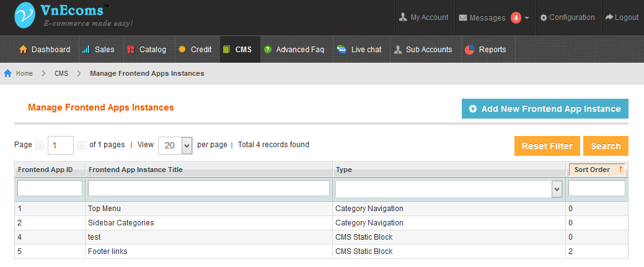Click the Logout arrow icon
This screenshot has width=644, height=267.
(x=609, y=17)
